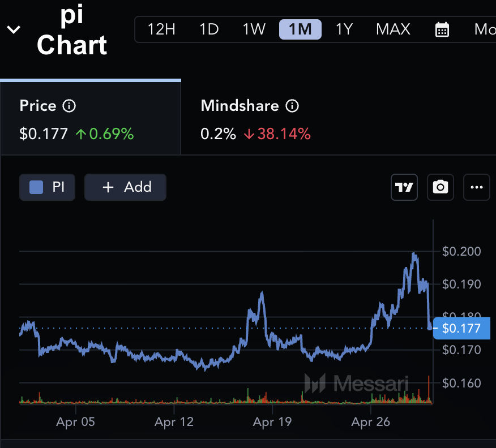Select the 1M time range
This screenshot has height=448, width=496.
click(300, 29)
